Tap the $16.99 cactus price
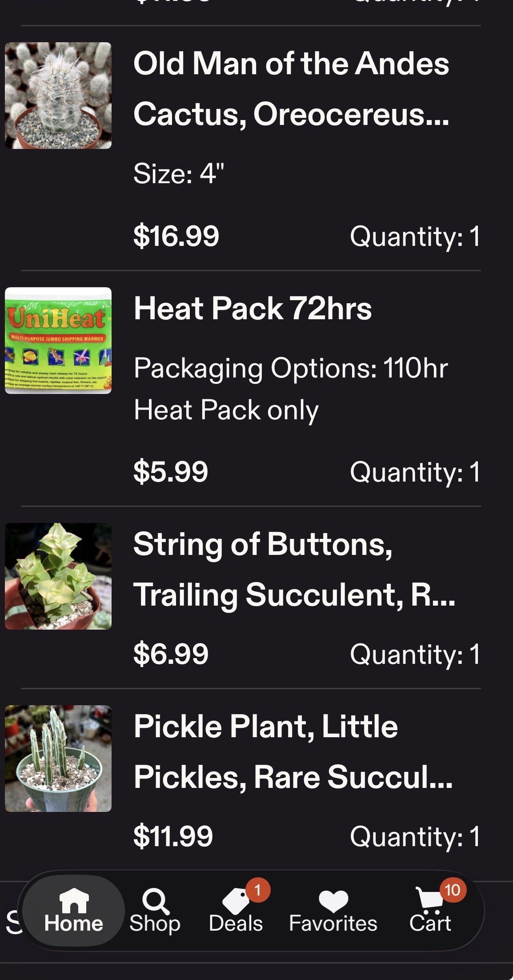This screenshot has width=513, height=980. (x=176, y=236)
